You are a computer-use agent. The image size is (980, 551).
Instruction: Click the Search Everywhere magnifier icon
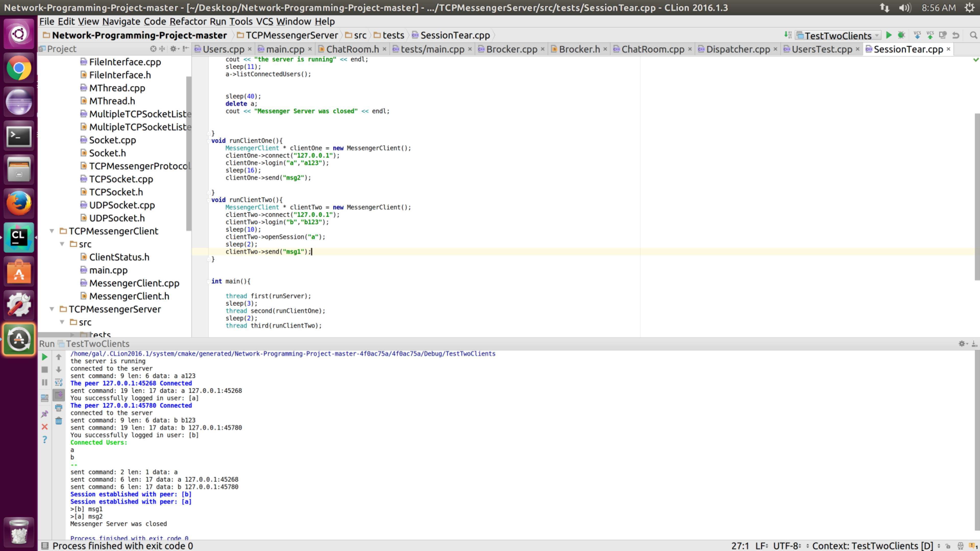click(973, 35)
